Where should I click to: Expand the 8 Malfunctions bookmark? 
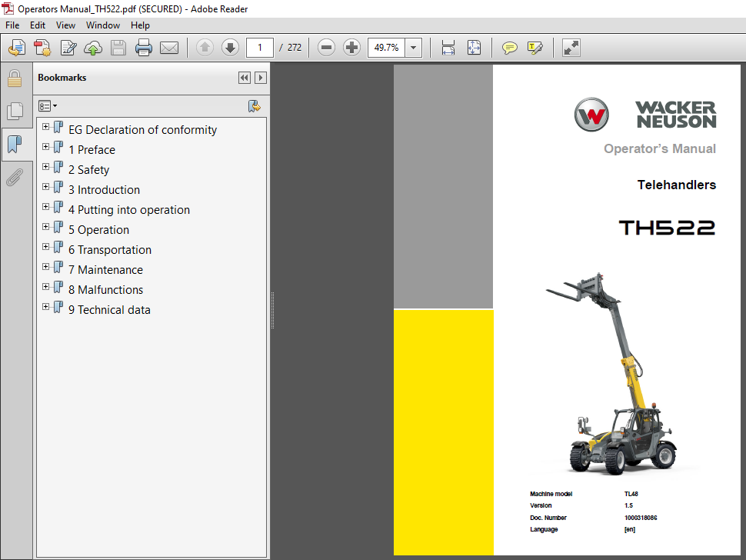pos(45,286)
